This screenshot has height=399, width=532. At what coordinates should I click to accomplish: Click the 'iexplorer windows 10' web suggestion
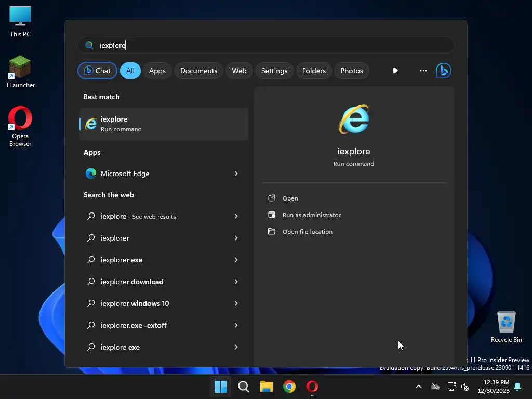tap(135, 303)
